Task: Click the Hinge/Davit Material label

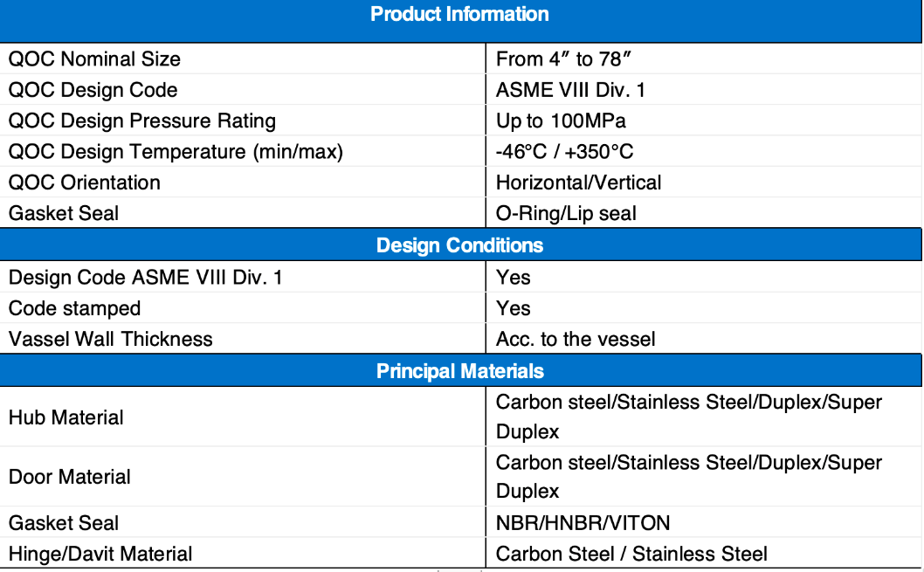Action: point(100,554)
